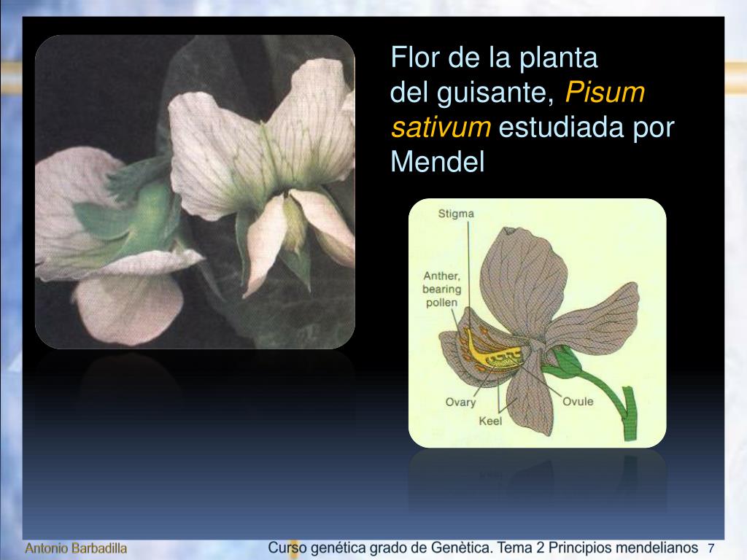Click the Anther, bearing pollen label
This screenshot has width=747, height=560.
[441, 289]
